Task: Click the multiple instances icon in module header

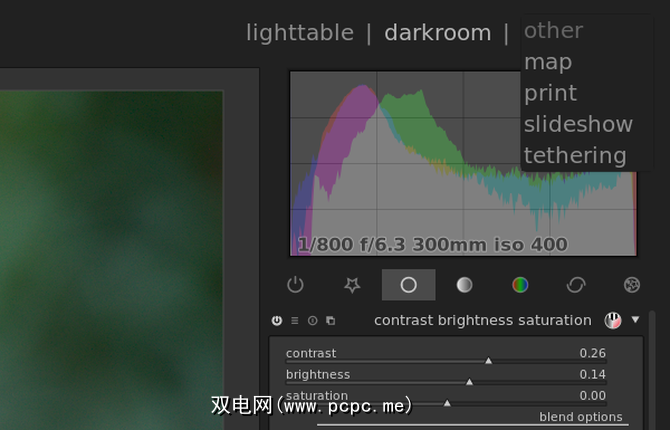Action: coord(331,321)
